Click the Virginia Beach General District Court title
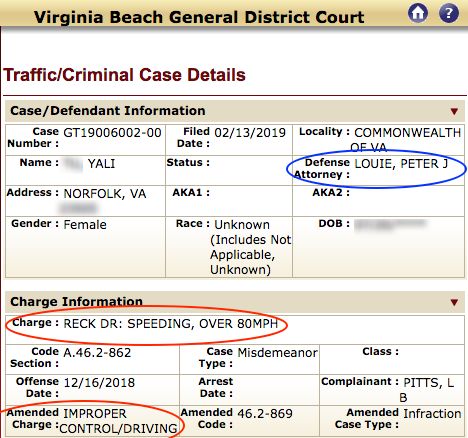The image size is (468, 438). (x=199, y=17)
